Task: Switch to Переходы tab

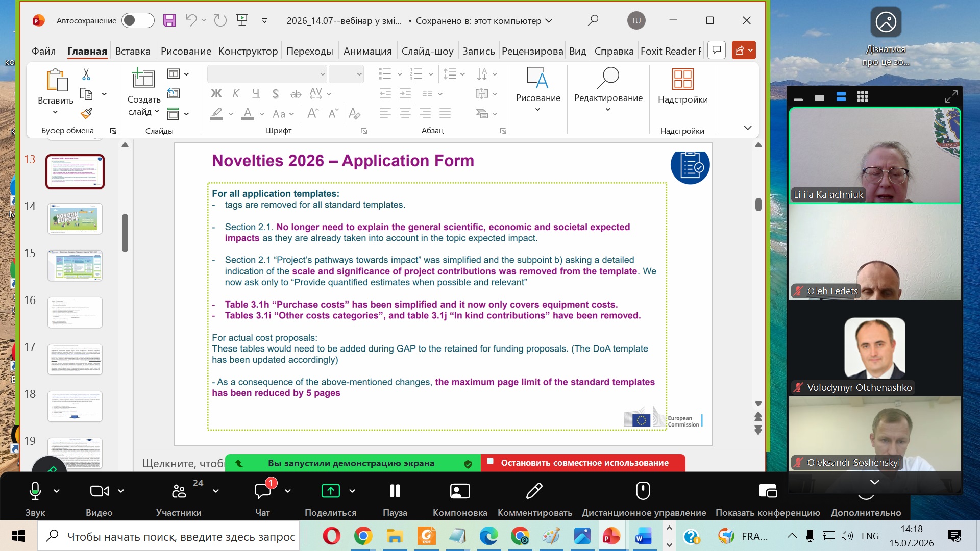Action: click(x=310, y=51)
